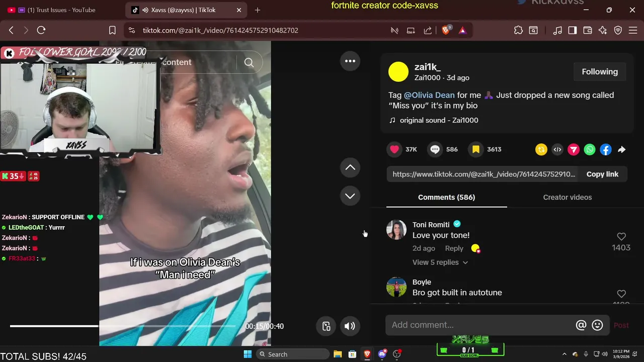Get embed code with </> icon

pyautogui.click(x=557, y=149)
